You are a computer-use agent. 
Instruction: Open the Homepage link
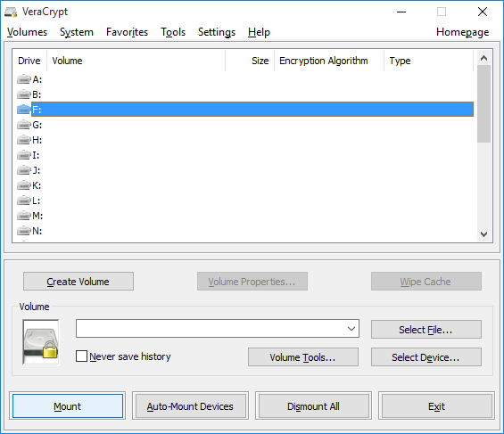coord(463,32)
